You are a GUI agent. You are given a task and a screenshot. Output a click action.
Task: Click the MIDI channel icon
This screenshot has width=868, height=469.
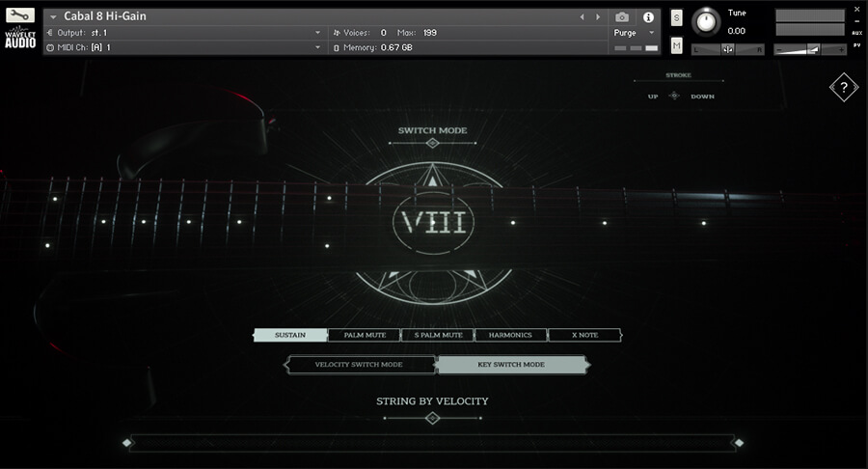click(50, 47)
